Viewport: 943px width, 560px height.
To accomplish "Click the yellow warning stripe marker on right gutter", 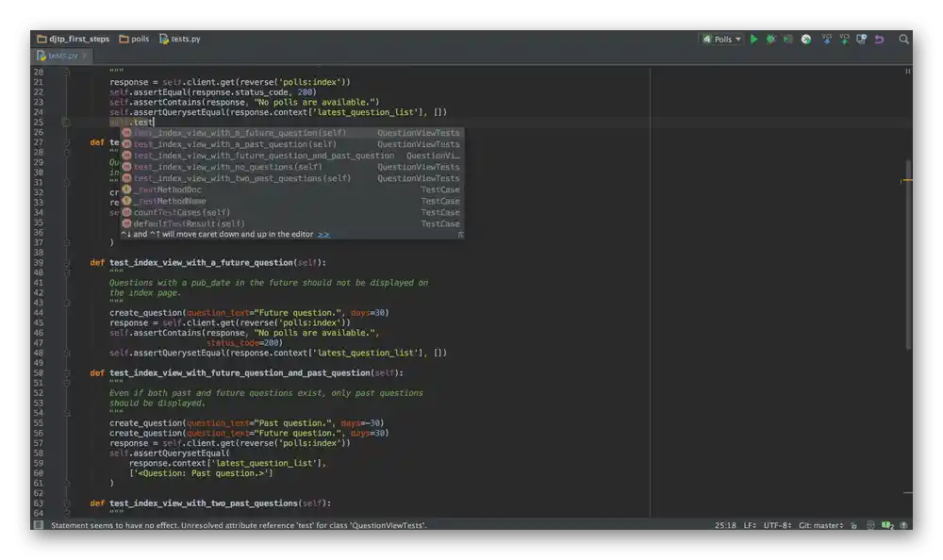I will (x=907, y=180).
